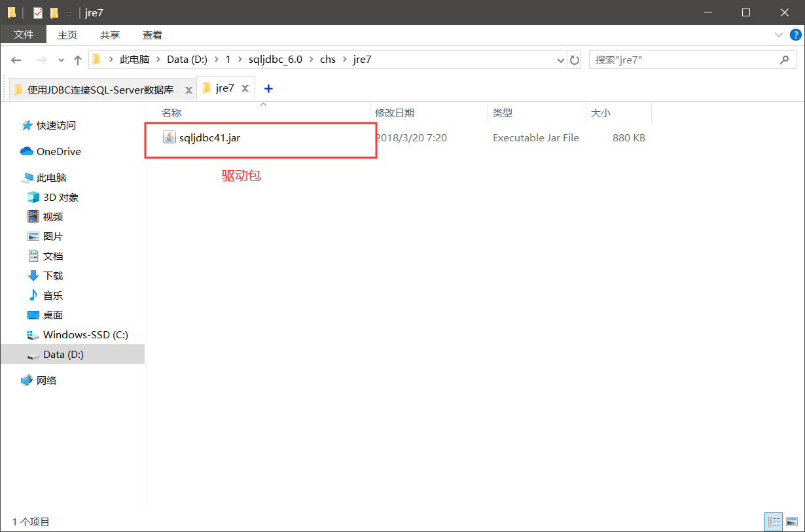Click the Back navigation arrow
805x532 pixels.
point(16,60)
